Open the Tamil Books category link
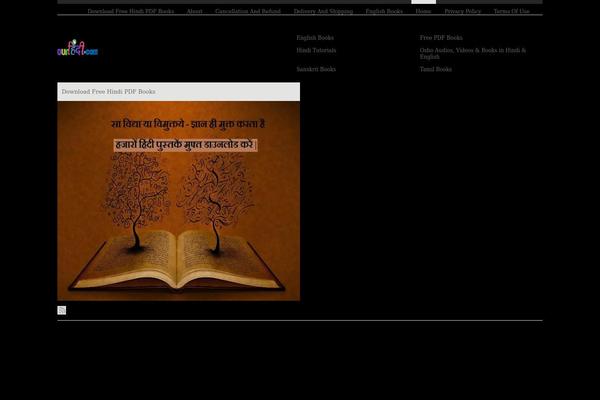600x400 pixels. pyautogui.click(x=435, y=69)
